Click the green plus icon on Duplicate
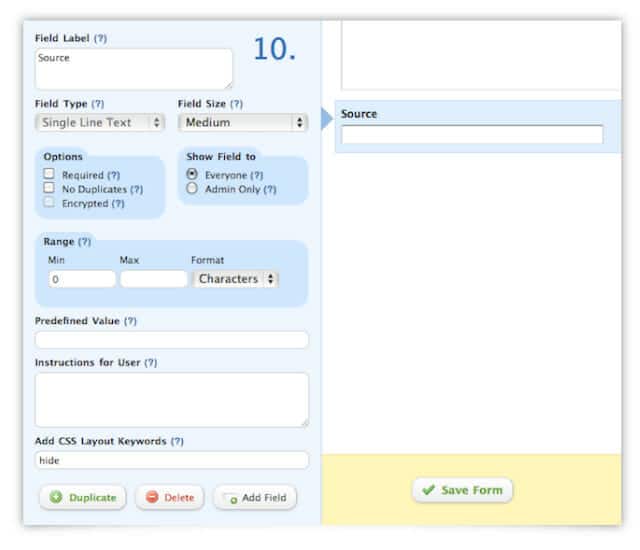Image resolution: width=640 pixels, height=550 pixels. [x=56, y=497]
